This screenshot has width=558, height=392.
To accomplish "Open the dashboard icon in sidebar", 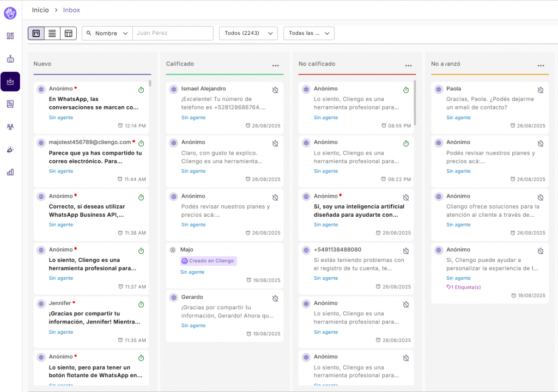I will tap(10, 36).
